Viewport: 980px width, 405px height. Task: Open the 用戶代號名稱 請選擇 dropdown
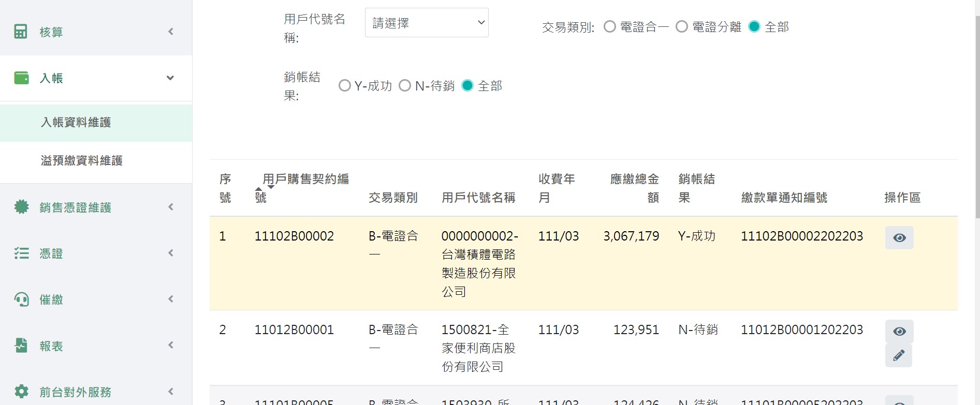(427, 23)
